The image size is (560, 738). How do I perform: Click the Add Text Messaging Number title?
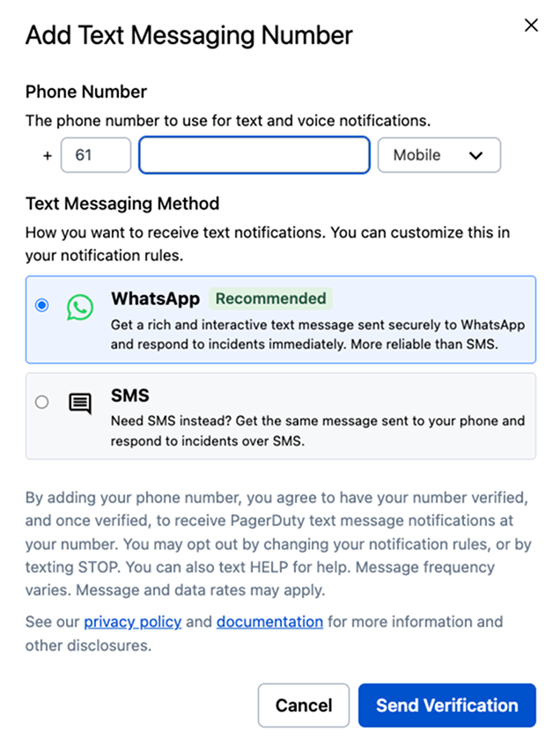[188, 35]
